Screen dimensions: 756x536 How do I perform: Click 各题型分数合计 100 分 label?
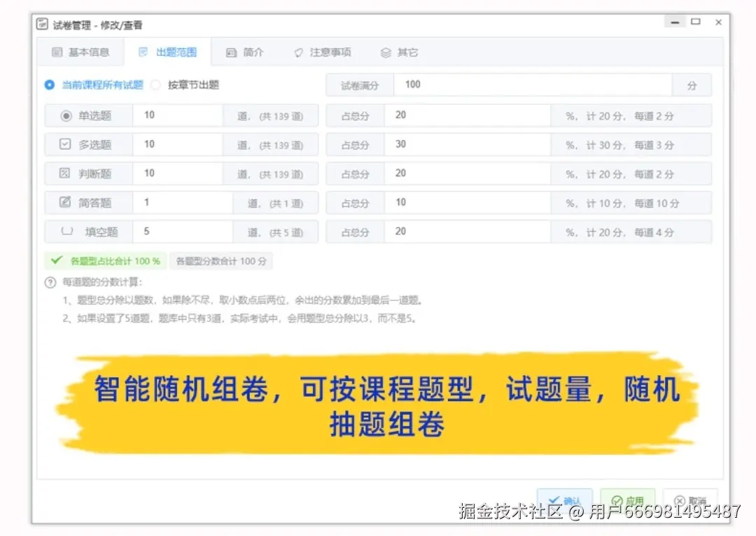tap(221, 261)
